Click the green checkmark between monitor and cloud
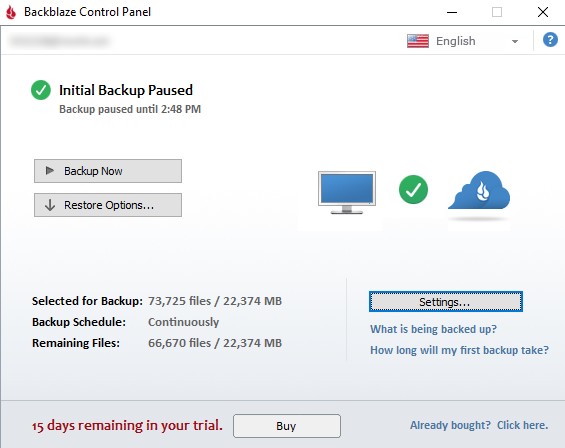 [413, 190]
